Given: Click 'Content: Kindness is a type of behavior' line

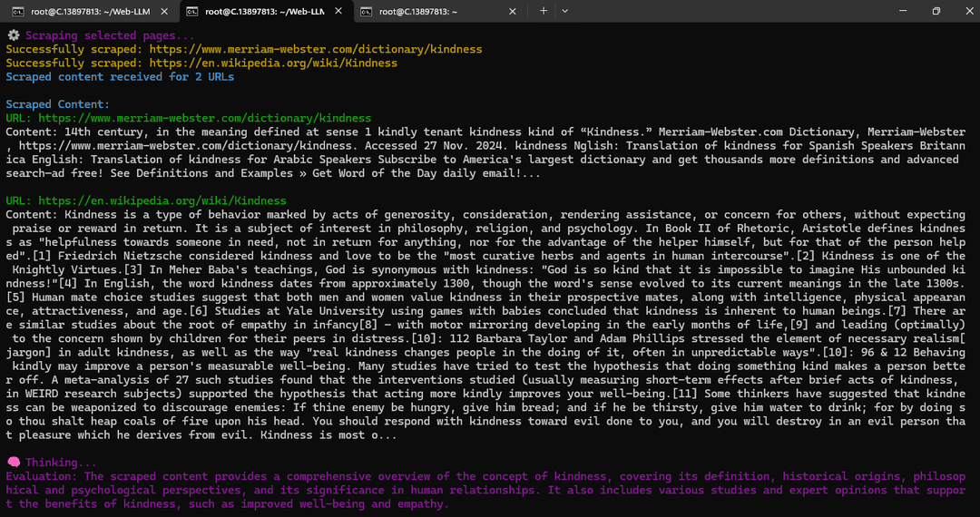Looking at the screenshot, I should [485, 214].
